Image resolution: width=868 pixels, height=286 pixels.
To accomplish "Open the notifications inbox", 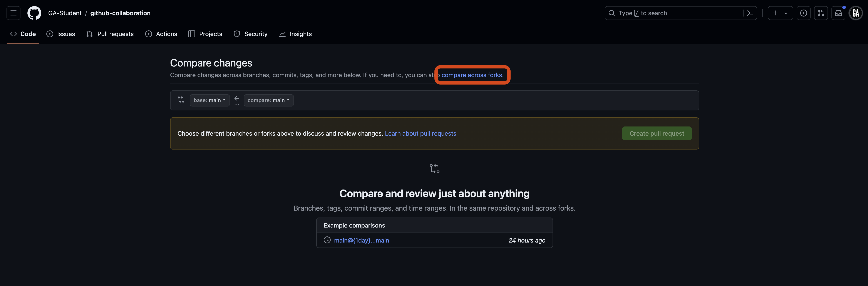I will click(838, 13).
